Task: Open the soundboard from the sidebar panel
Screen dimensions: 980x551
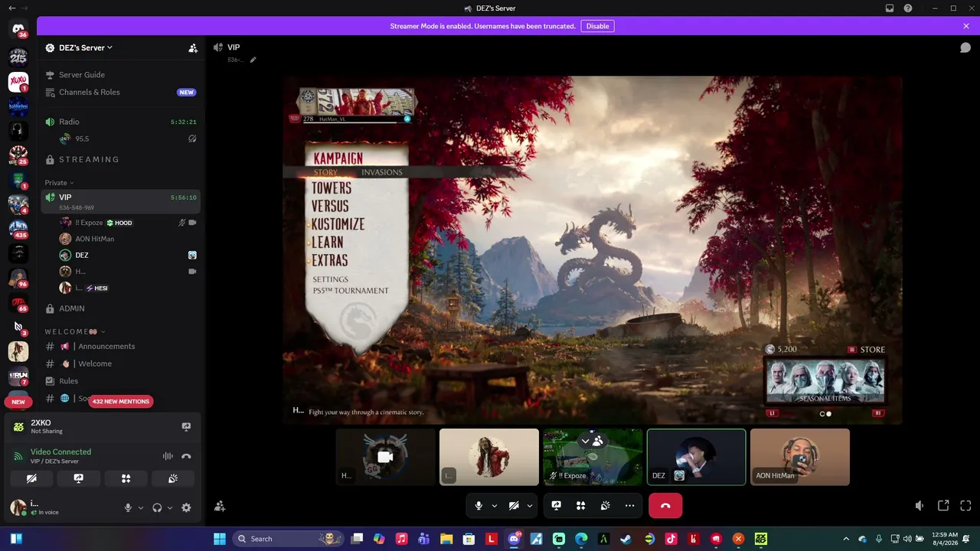Action: pos(173,478)
